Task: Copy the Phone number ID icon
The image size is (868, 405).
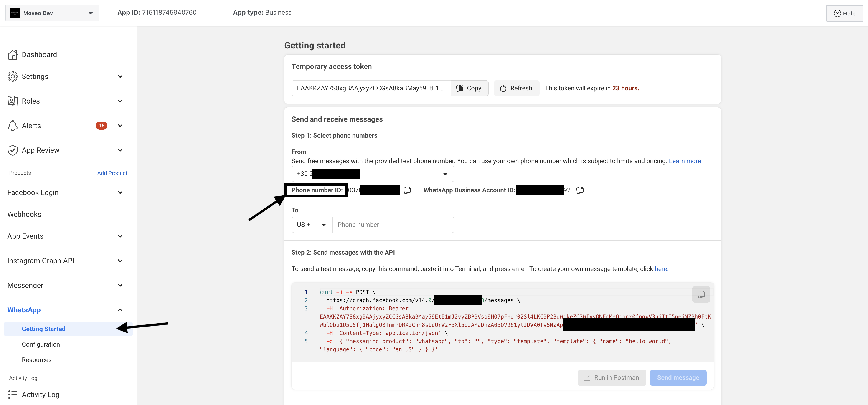Action: [x=407, y=190]
